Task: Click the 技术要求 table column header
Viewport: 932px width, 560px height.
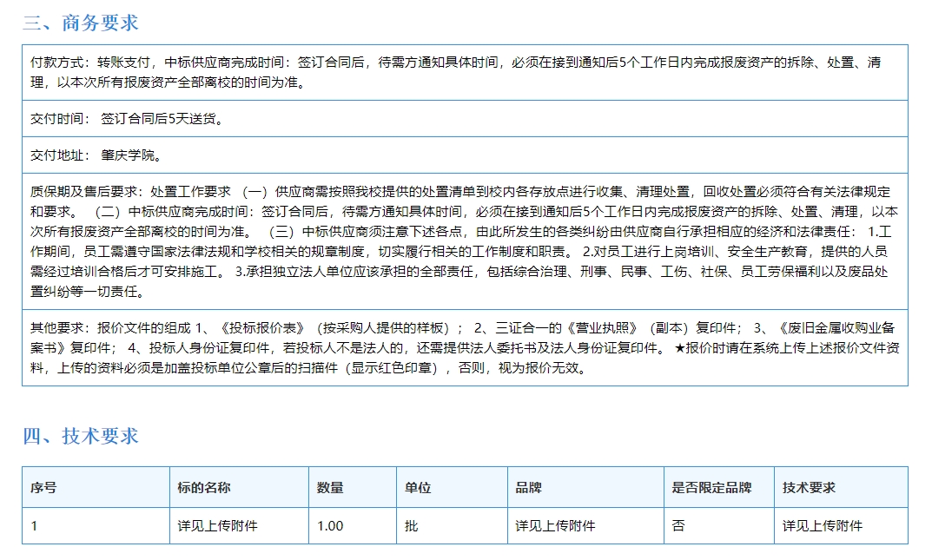Action: pos(809,488)
